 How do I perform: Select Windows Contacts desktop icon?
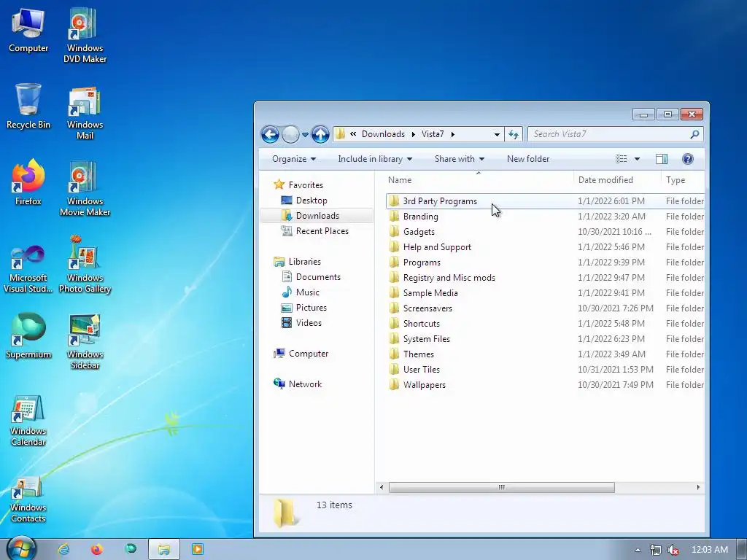[28, 499]
